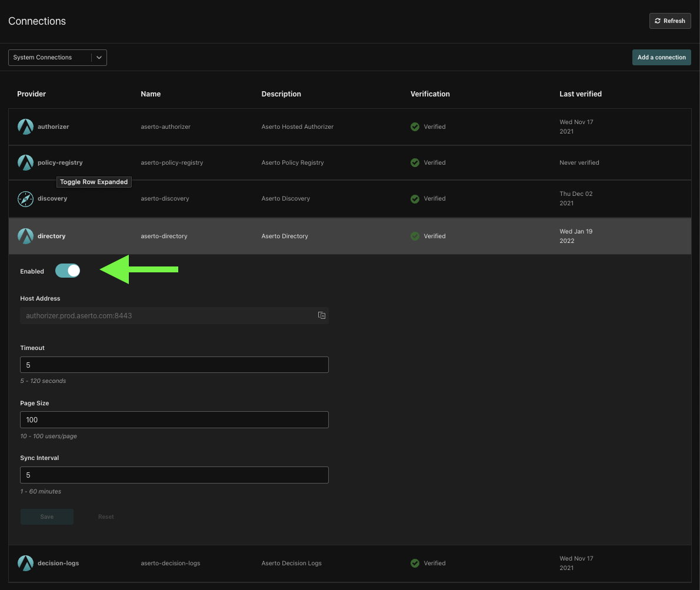
Task: Click the Connections page heading
Action: [x=37, y=21]
